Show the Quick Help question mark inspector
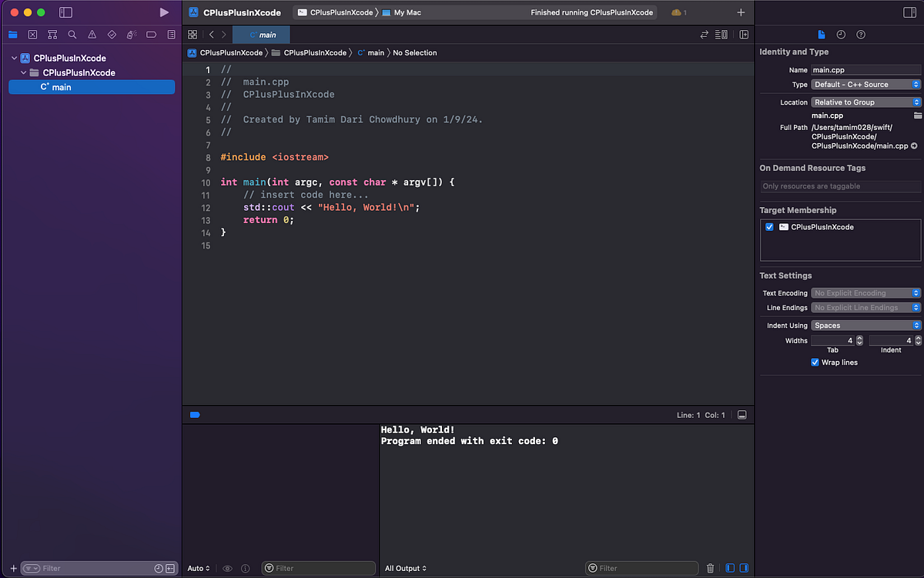This screenshot has width=924, height=578. pyautogui.click(x=861, y=35)
